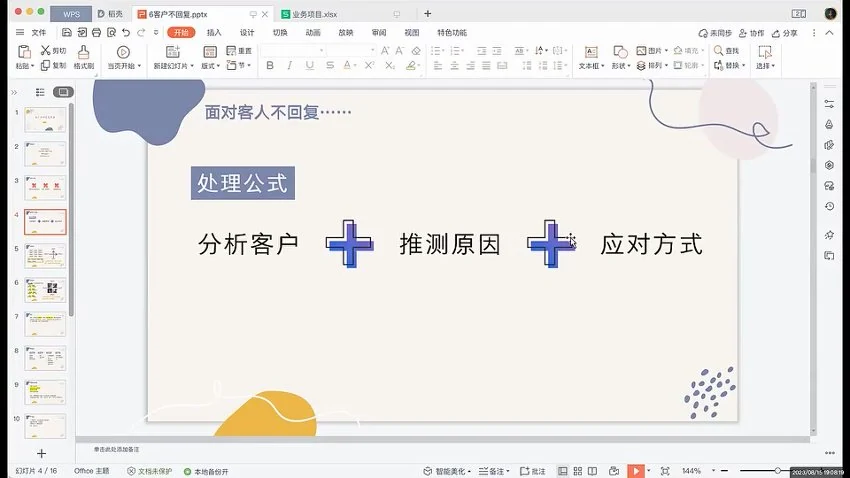Select slide 5 thumbnail
The width and height of the screenshot is (850, 478).
tap(45, 256)
